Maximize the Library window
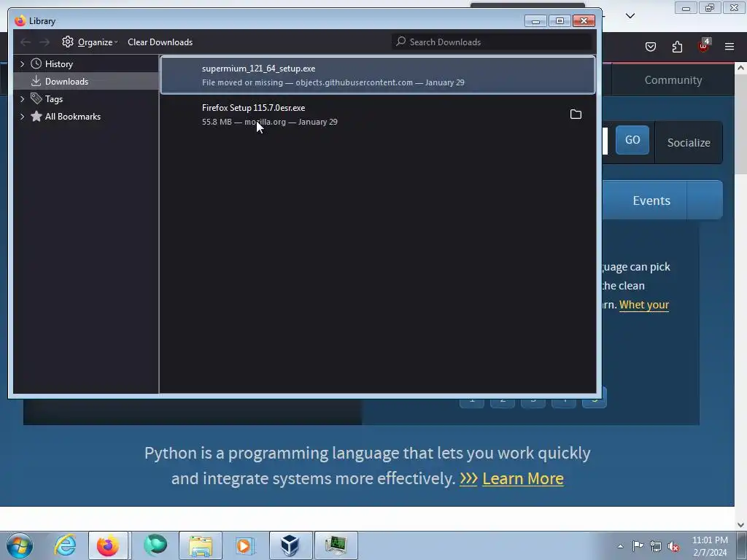The height and width of the screenshot is (560, 747). coord(560,21)
